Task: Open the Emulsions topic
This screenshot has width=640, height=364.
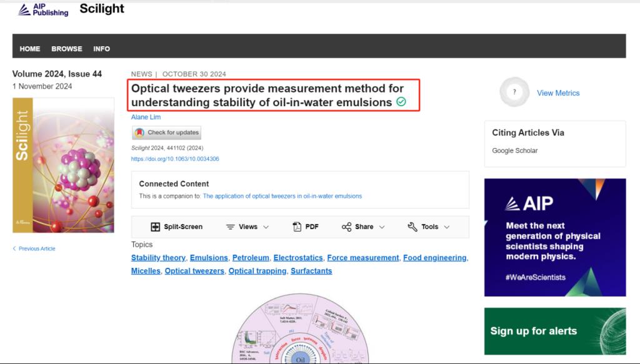Action: click(209, 258)
